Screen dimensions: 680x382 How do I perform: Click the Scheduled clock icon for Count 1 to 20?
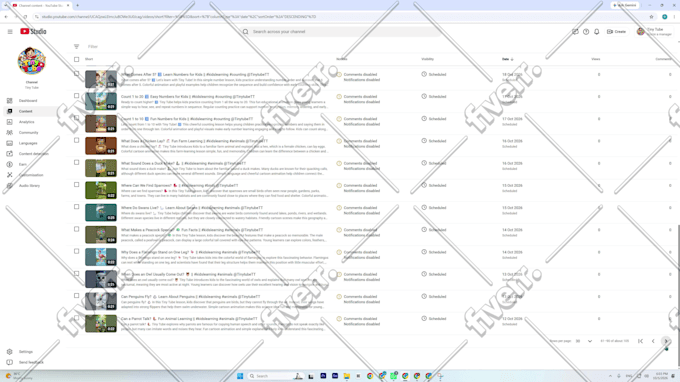[x=424, y=96]
